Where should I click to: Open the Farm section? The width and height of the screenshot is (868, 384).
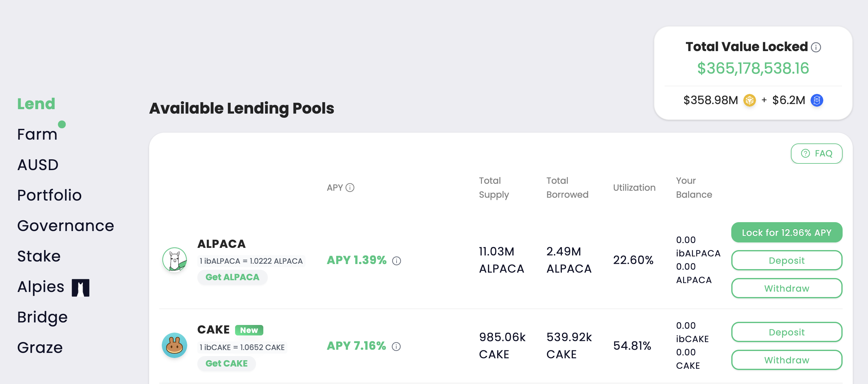pos(37,134)
